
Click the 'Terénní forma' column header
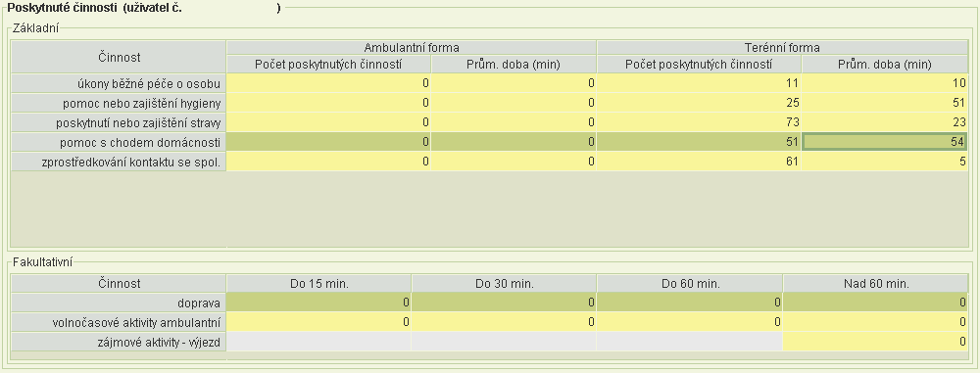click(x=782, y=48)
